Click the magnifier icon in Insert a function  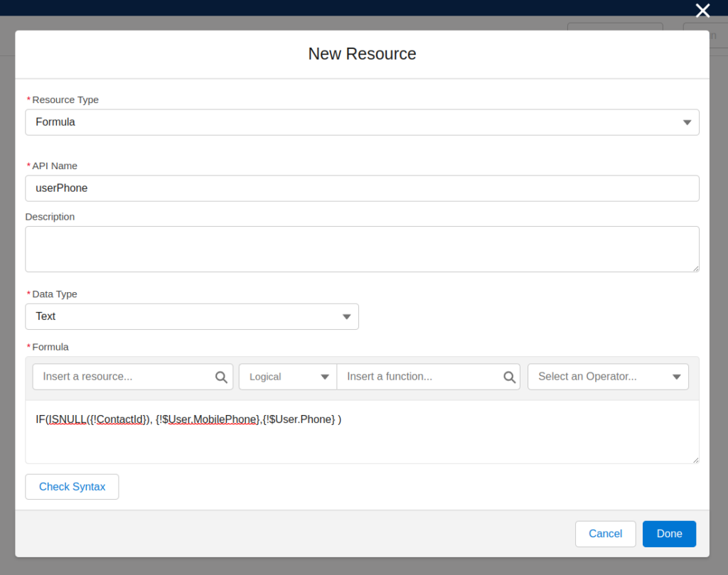[509, 377]
